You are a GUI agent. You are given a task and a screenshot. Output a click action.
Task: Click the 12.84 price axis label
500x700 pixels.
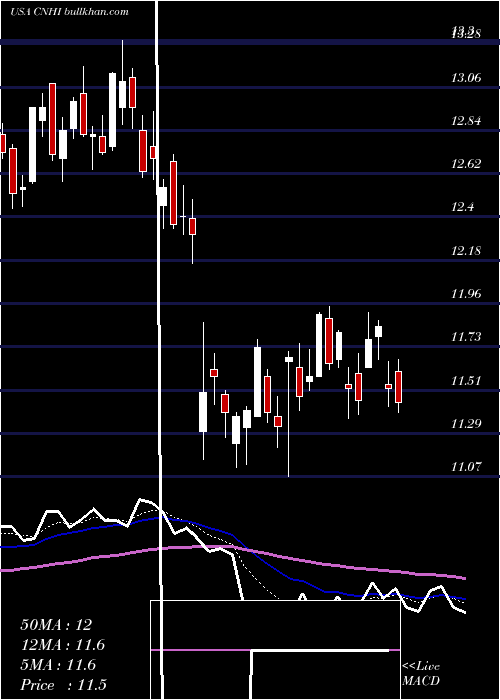coord(466,121)
